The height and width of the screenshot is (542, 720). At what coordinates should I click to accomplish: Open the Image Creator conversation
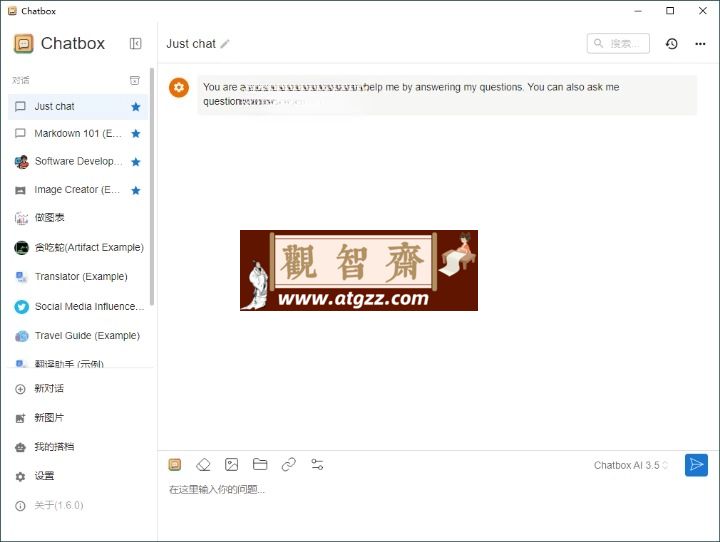coord(78,190)
